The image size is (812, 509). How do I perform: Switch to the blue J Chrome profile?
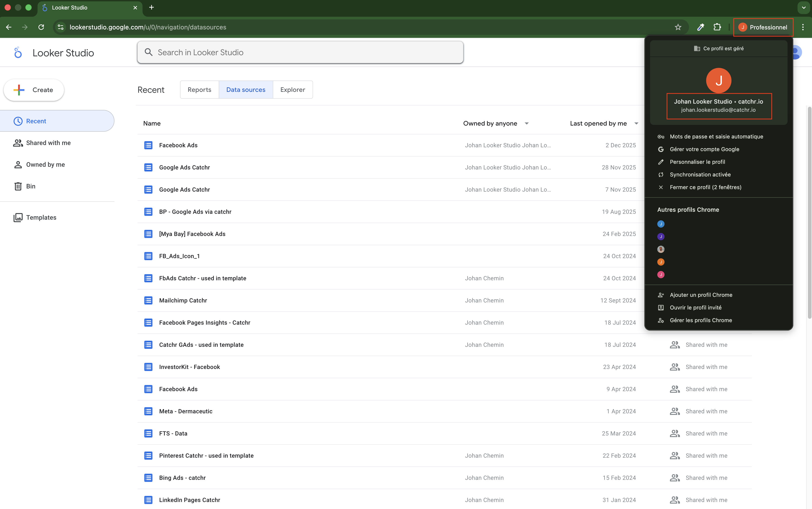[x=661, y=224]
